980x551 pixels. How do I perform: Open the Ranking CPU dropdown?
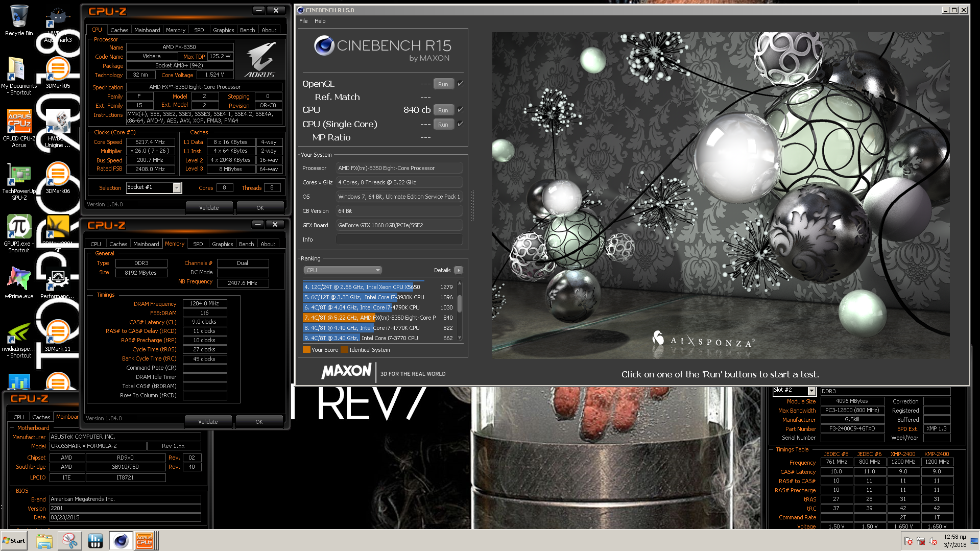(342, 270)
